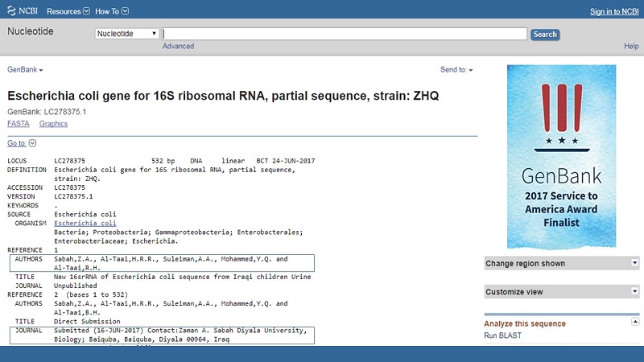This screenshot has height=362, width=644.
Task: Expand the Change region shown arrow icon
Action: [x=634, y=263]
